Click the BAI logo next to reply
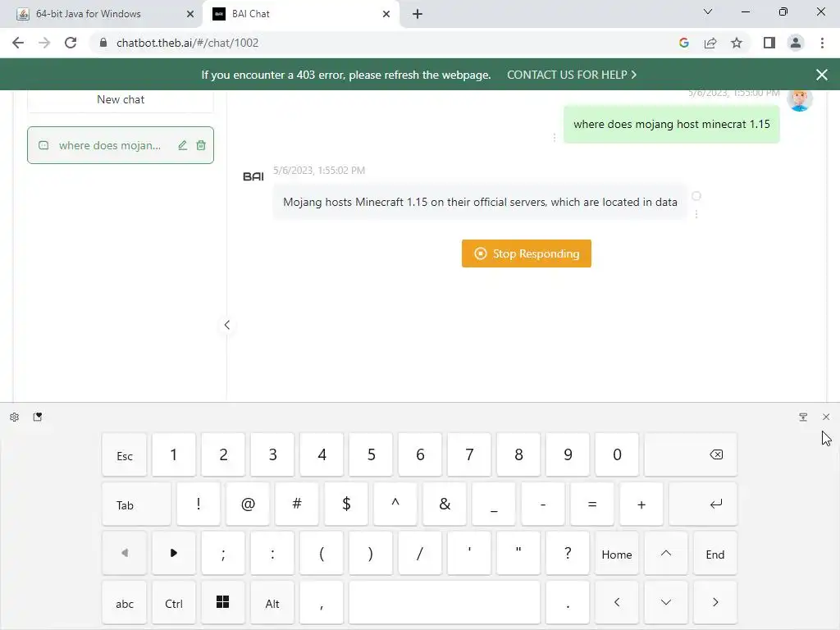This screenshot has height=630, width=840. pos(253,176)
